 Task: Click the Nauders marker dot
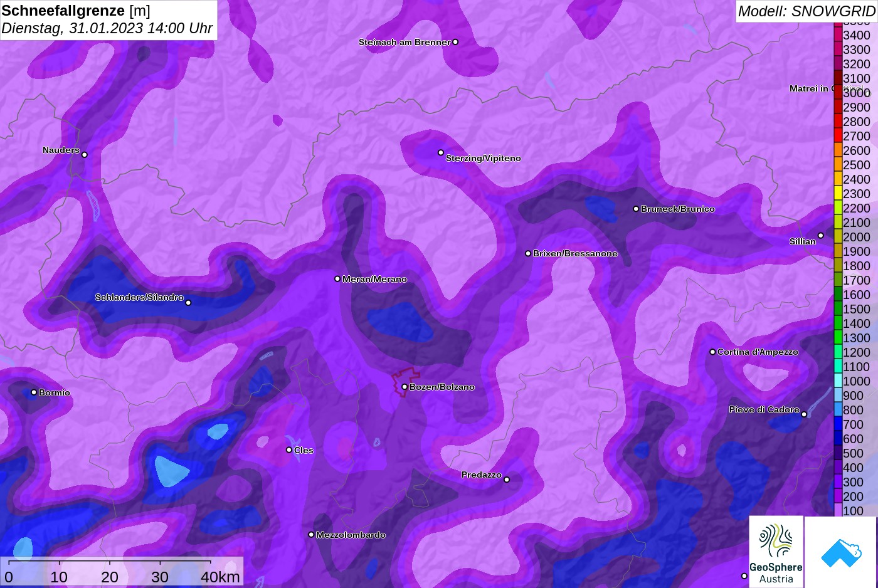[x=85, y=155]
